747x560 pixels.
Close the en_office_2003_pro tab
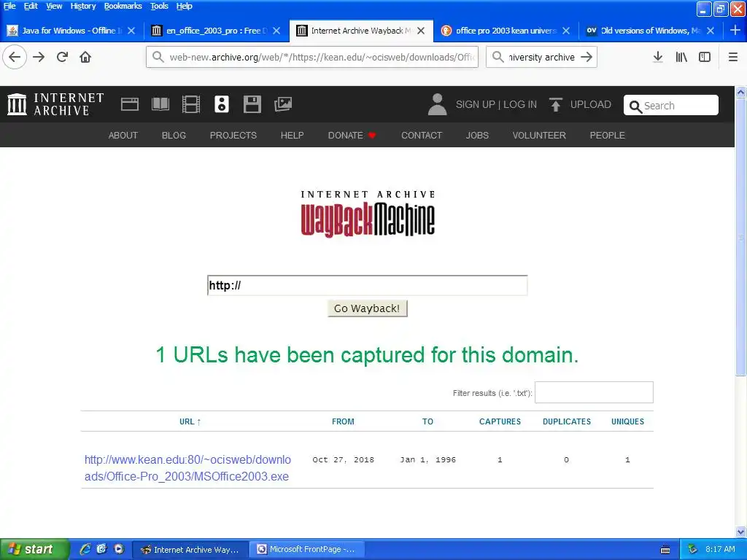(x=276, y=31)
